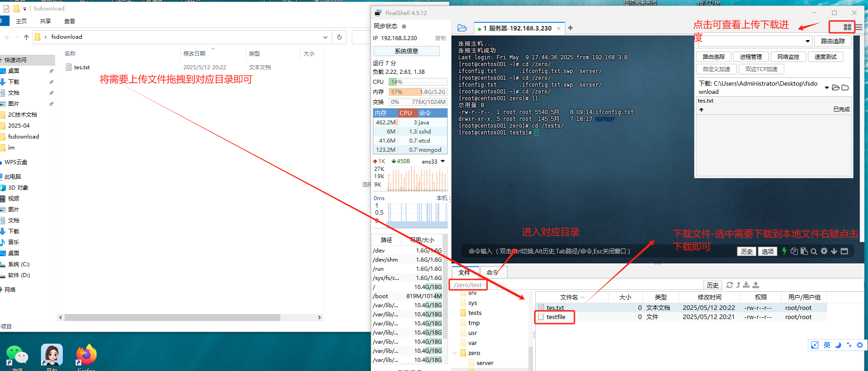The image size is (868, 371).
Task: Open the grid panel icon for transfer progress
Action: [847, 27]
